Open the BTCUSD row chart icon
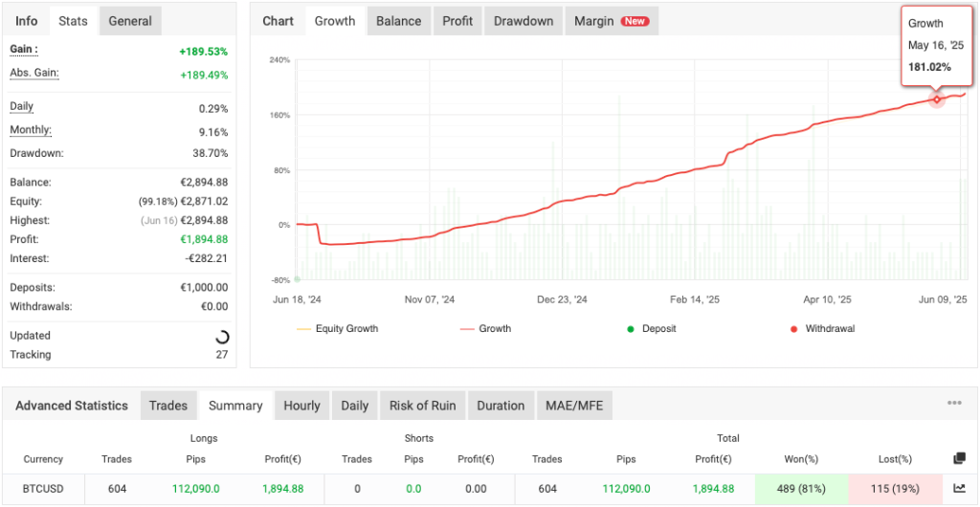The height and width of the screenshot is (507, 980). click(959, 488)
